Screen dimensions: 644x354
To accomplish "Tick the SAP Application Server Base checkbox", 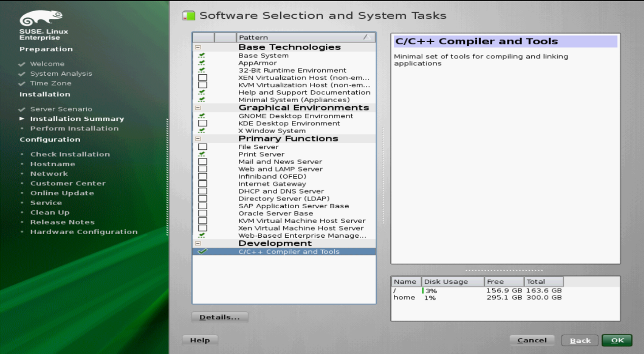I will pyautogui.click(x=202, y=206).
